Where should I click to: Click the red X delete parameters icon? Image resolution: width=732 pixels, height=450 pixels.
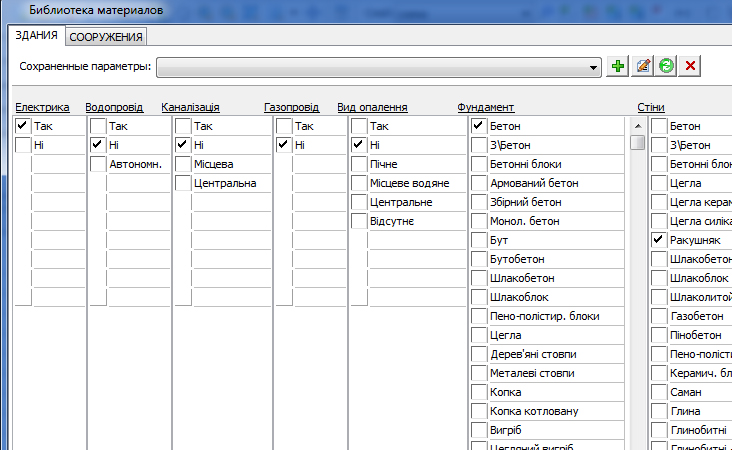click(691, 66)
